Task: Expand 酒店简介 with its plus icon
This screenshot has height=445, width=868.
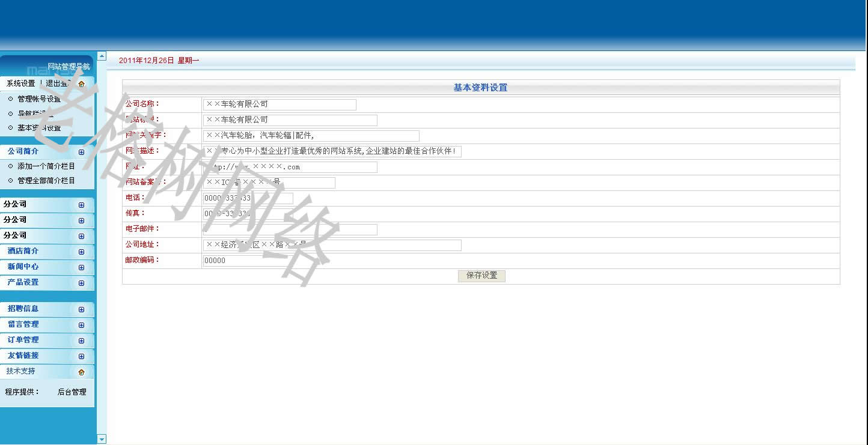Action: click(x=82, y=252)
